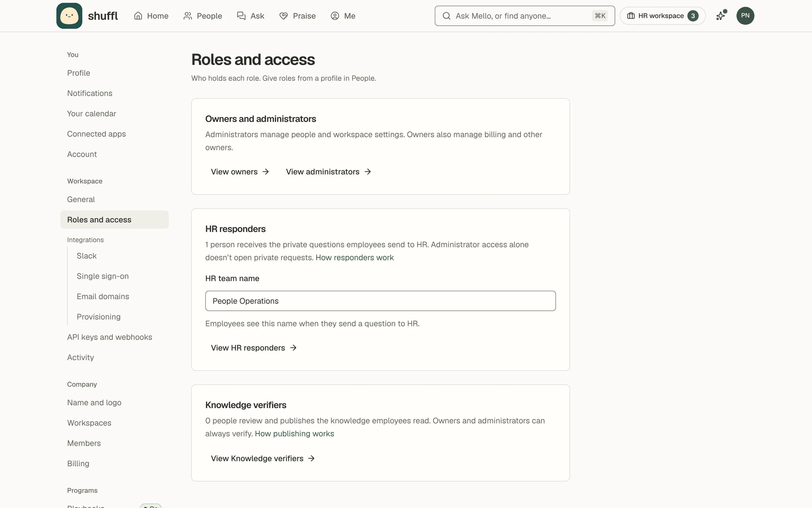Screen dimensions: 812x508
Task: Click the Ask Mello search box
Action: 525,16
